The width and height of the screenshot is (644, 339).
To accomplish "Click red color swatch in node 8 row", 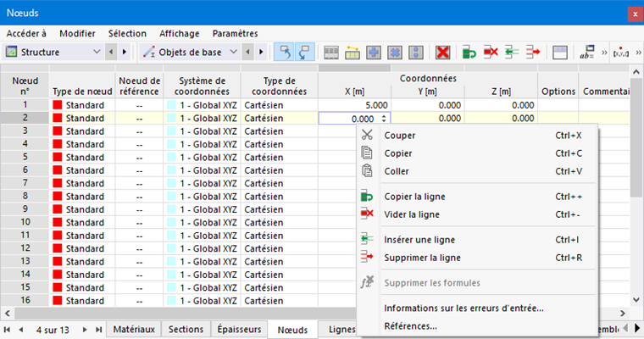I will (58, 196).
